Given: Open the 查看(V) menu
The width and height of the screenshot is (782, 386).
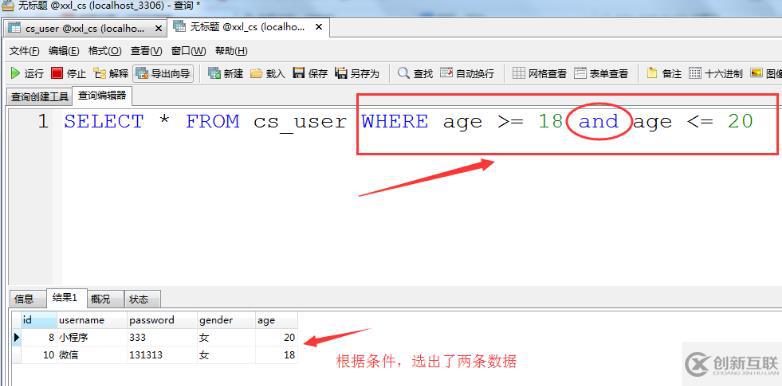Looking at the screenshot, I should 146,51.
